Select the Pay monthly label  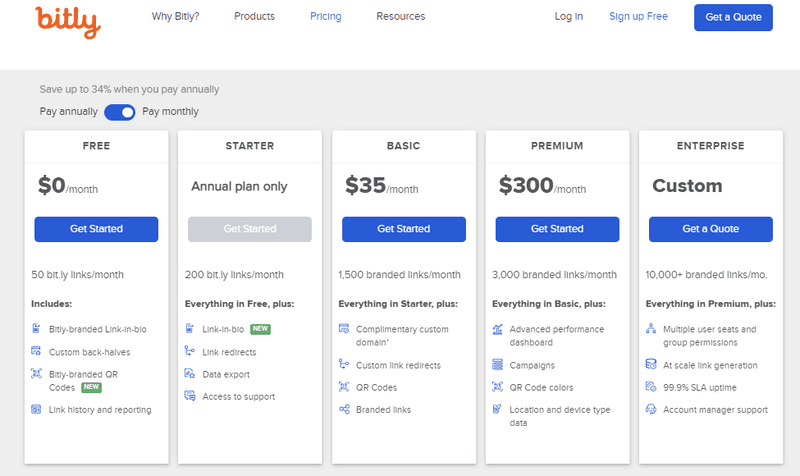click(170, 112)
